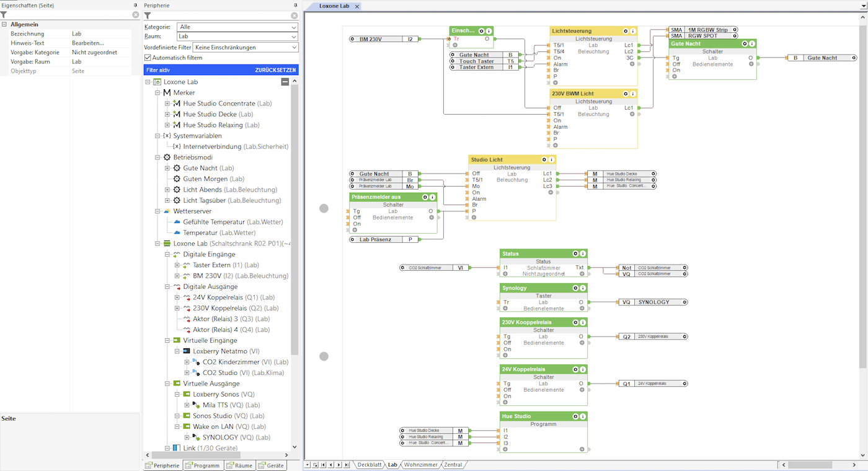This screenshot has height=471, width=868.
Task: Click info icon on Gute Nacht block
Action: point(751,44)
